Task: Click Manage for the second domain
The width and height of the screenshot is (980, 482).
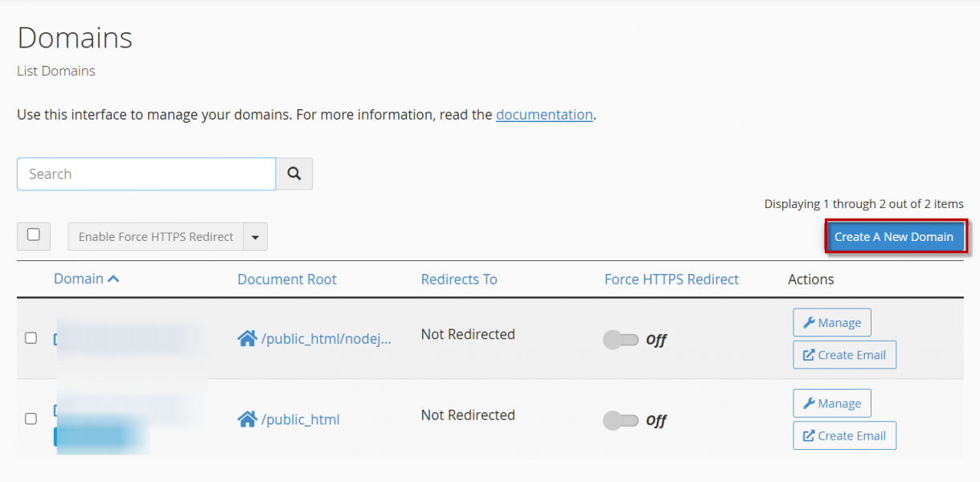Action: [832, 403]
